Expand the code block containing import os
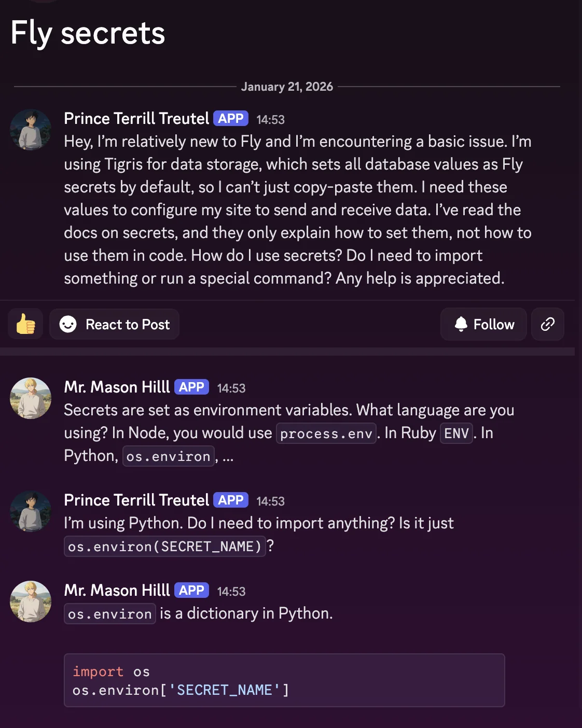The image size is (582, 728). tap(284, 680)
